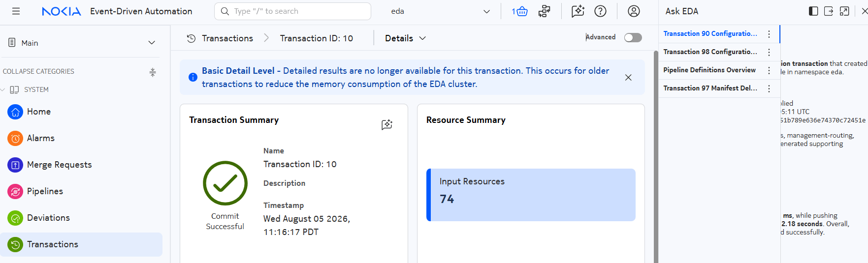868x263 pixels.
Task: Dismiss the Basic Detail Level banner
Action: point(628,77)
